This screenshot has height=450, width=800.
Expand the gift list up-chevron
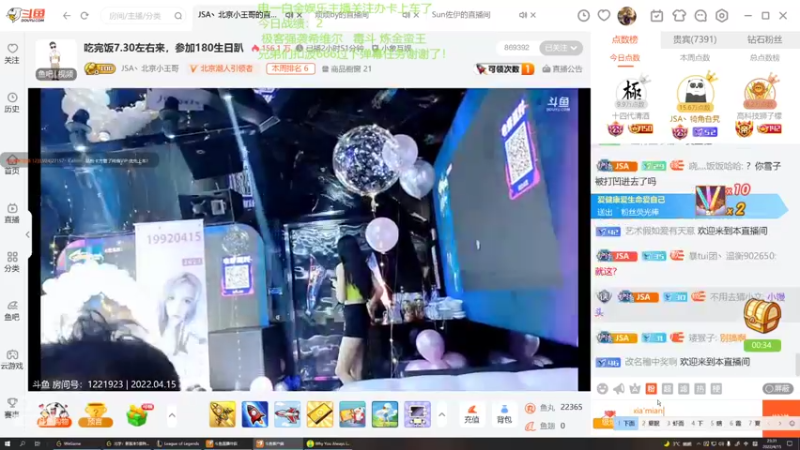point(442,415)
